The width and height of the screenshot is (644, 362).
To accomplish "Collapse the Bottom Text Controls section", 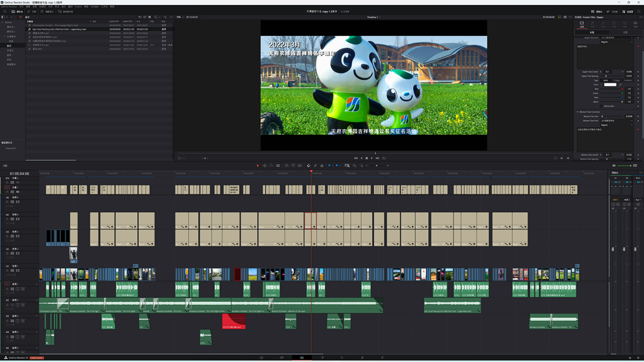I will point(577,112).
